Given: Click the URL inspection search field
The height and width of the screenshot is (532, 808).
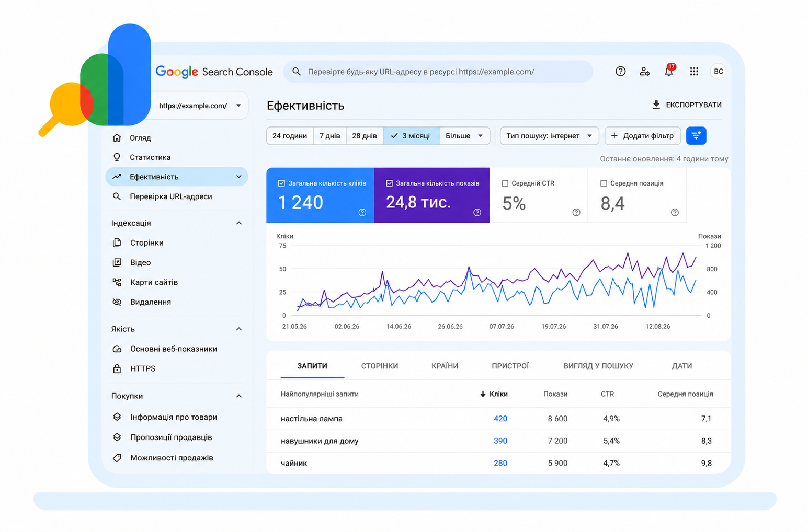Looking at the screenshot, I should point(438,72).
